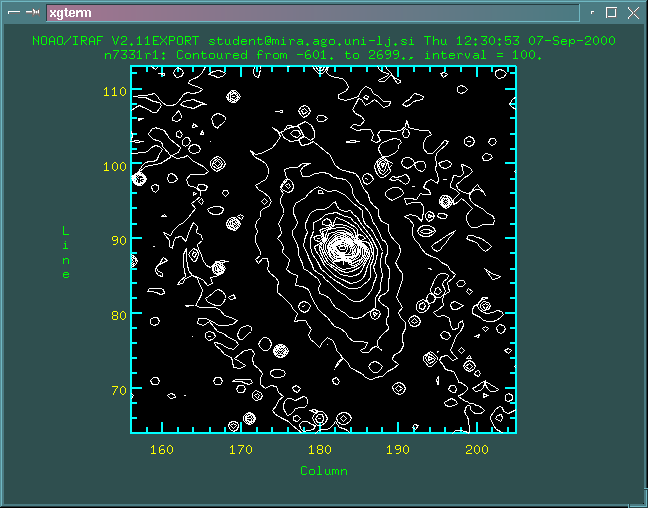Click the column axis value 190
The image size is (648, 508).
pyautogui.click(x=398, y=450)
